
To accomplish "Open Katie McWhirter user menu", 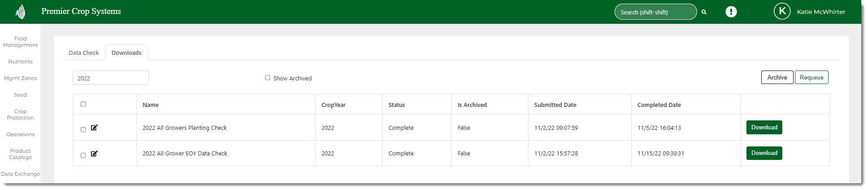I will point(821,12).
